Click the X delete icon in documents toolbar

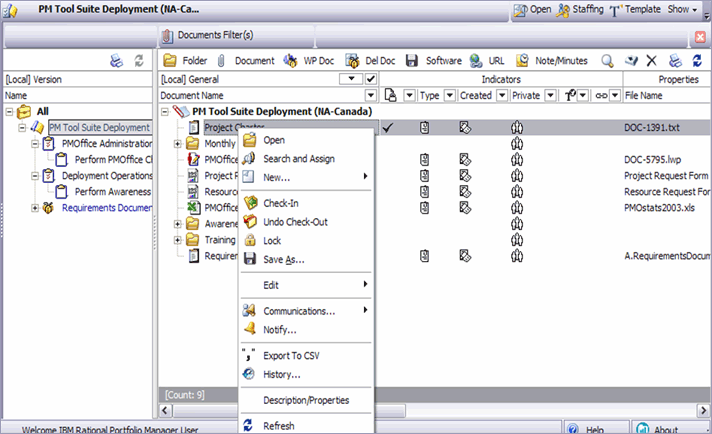[x=651, y=60]
